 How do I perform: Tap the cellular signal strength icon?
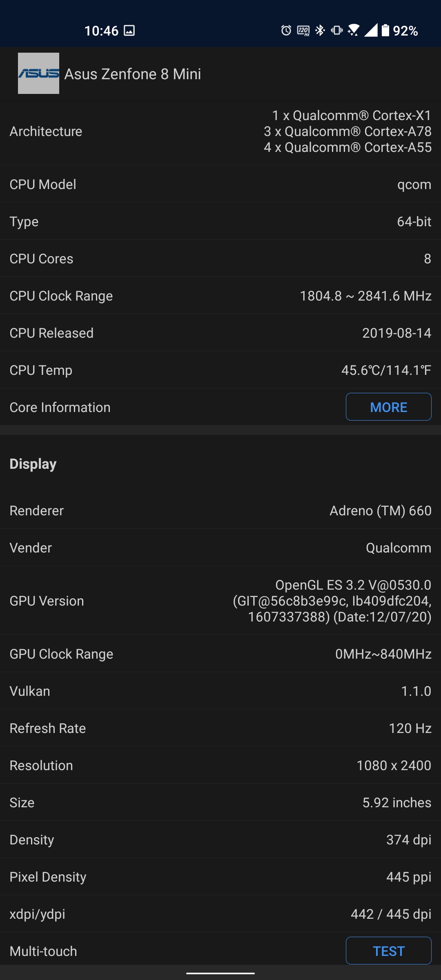coord(371,30)
